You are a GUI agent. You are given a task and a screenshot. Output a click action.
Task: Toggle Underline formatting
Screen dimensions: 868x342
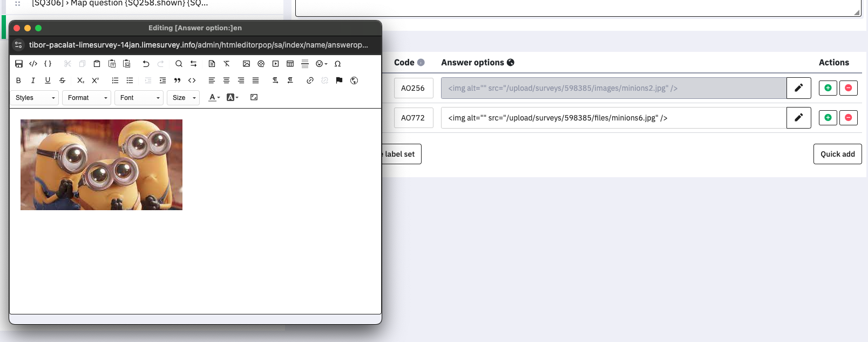(48, 81)
